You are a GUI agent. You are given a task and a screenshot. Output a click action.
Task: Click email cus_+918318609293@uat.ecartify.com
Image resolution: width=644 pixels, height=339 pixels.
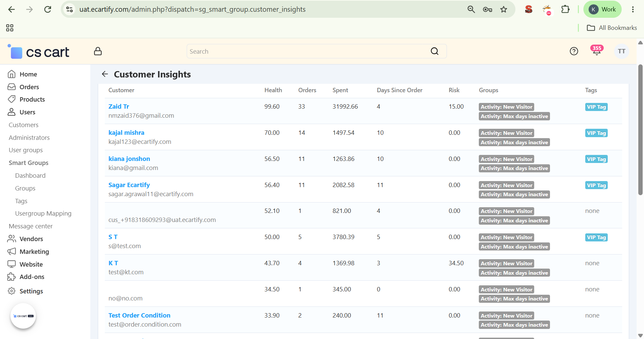pyautogui.click(x=162, y=220)
